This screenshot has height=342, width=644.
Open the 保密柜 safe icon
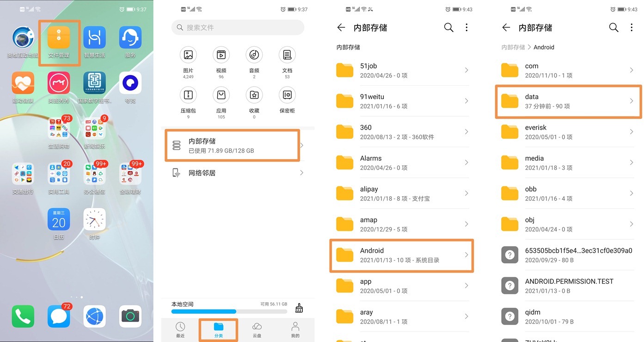pos(287,96)
